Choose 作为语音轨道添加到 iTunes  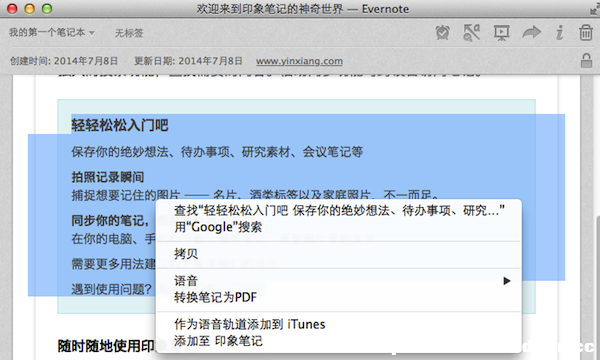point(339,324)
